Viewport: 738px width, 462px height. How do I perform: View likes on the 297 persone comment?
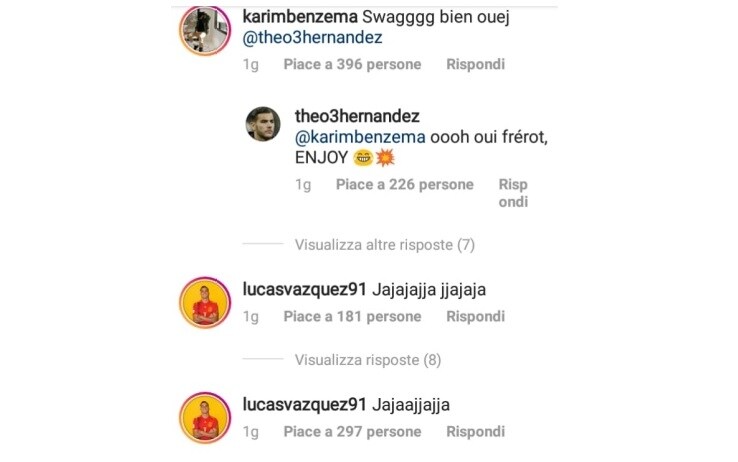click(352, 432)
